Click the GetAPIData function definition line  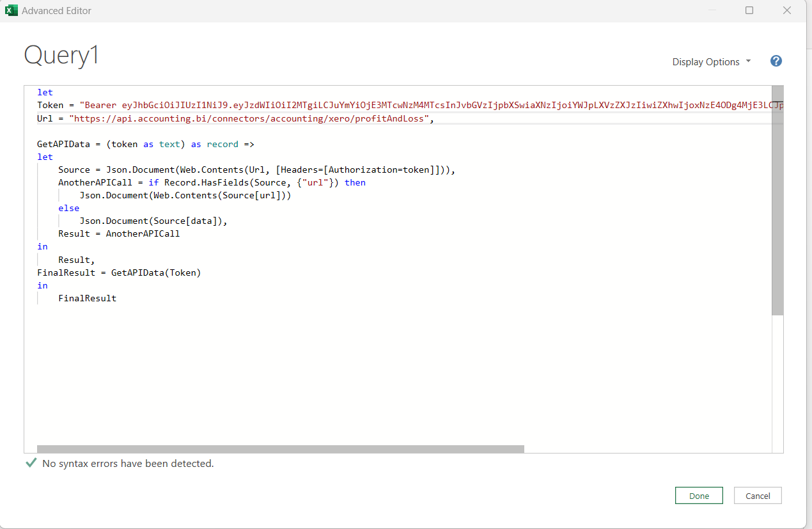(146, 144)
